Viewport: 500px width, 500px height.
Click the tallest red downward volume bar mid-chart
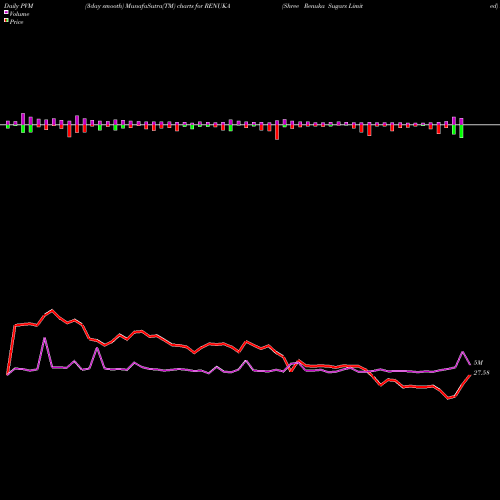tap(277, 132)
